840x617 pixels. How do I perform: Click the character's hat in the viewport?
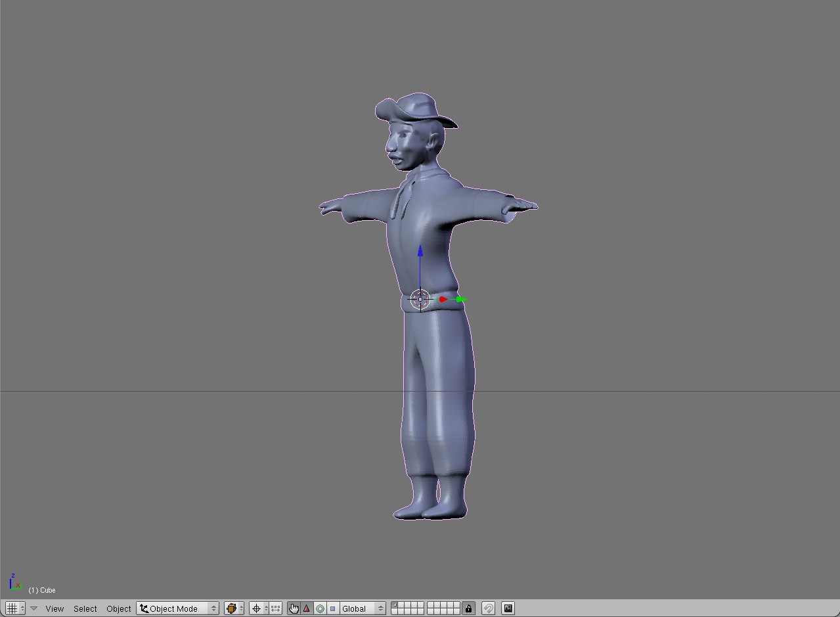coord(415,110)
